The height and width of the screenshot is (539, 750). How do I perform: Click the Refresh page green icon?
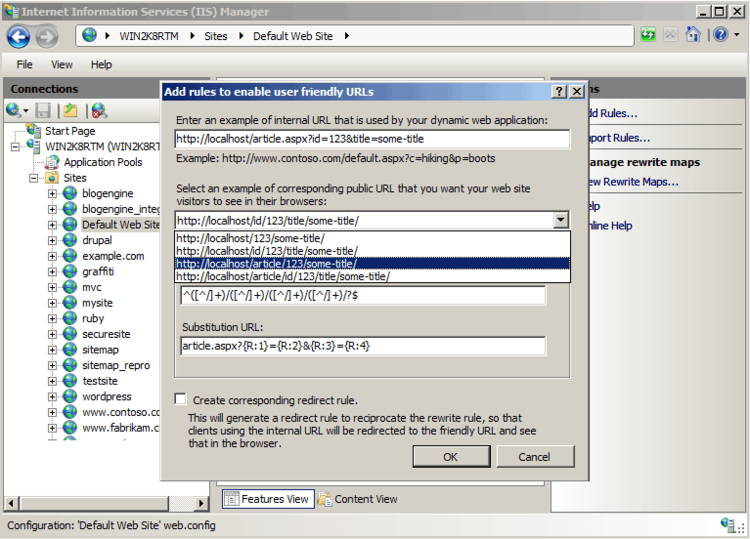648,36
